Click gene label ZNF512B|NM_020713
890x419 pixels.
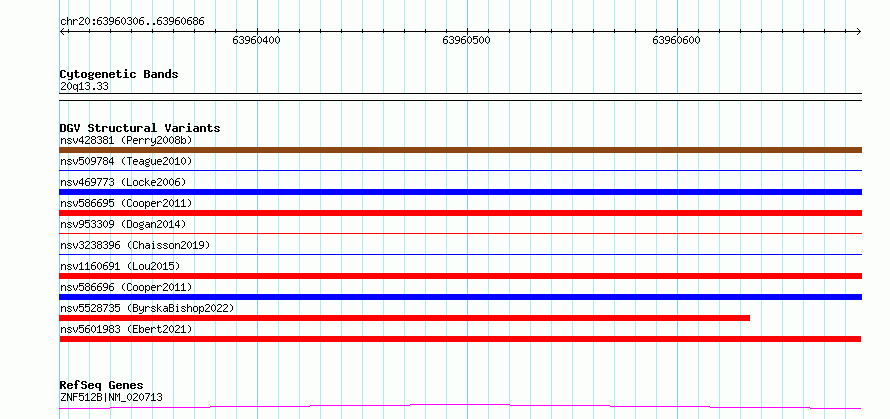pyautogui.click(x=111, y=397)
